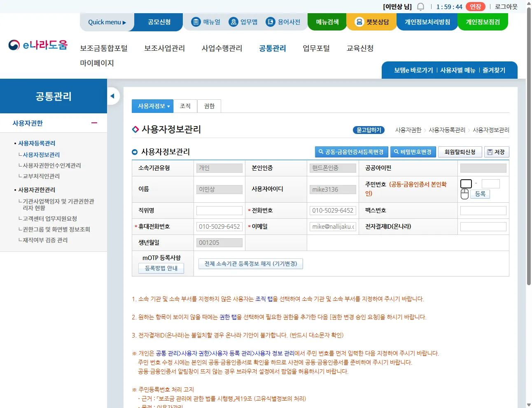Click the 공모신청 button
The height and width of the screenshot is (408, 532).
tap(159, 22)
